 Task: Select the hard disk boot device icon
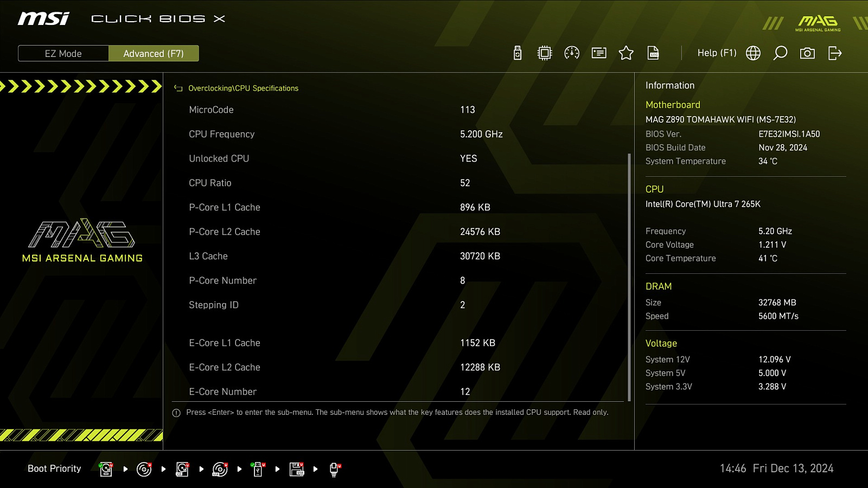point(106,469)
